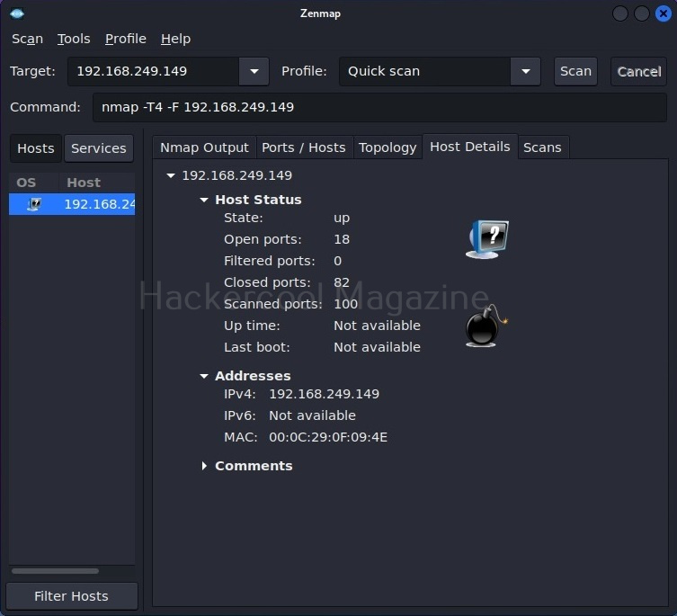Click the OS icon beside host 192.168.24

coord(33,204)
